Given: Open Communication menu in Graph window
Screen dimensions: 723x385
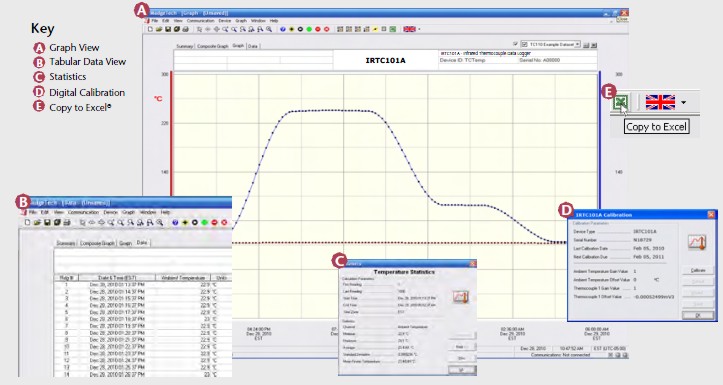Looking at the screenshot, I should [x=200, y=21].
